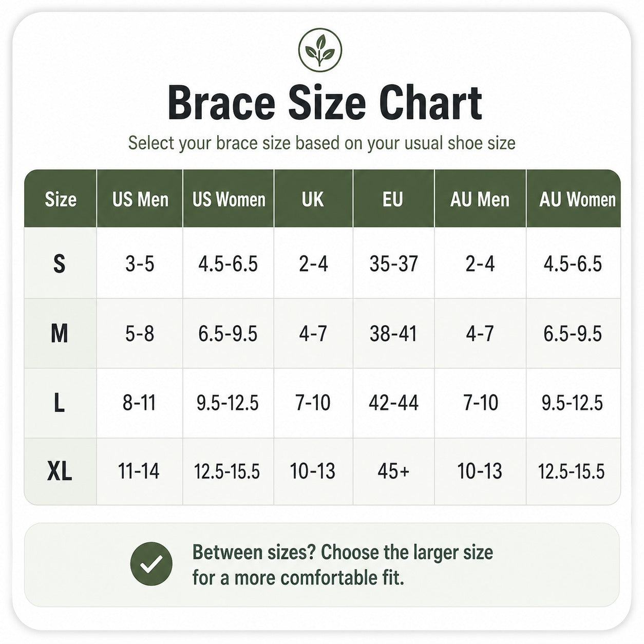Click the green checkmark circle icon
Viewport: 644px width, 644px height.
point(151,564)
